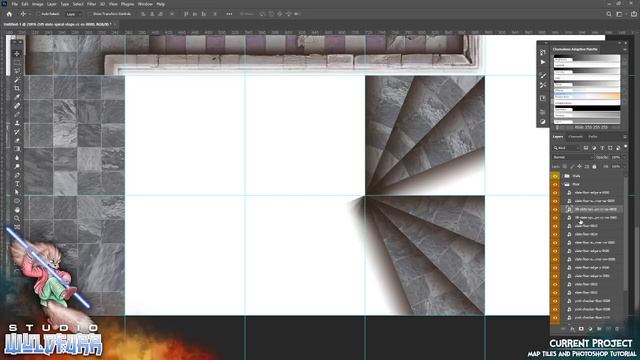The image size is (640, 360).
Task: Click the Layers panel vertical scrollbar
Action: (x=626, y=233)
